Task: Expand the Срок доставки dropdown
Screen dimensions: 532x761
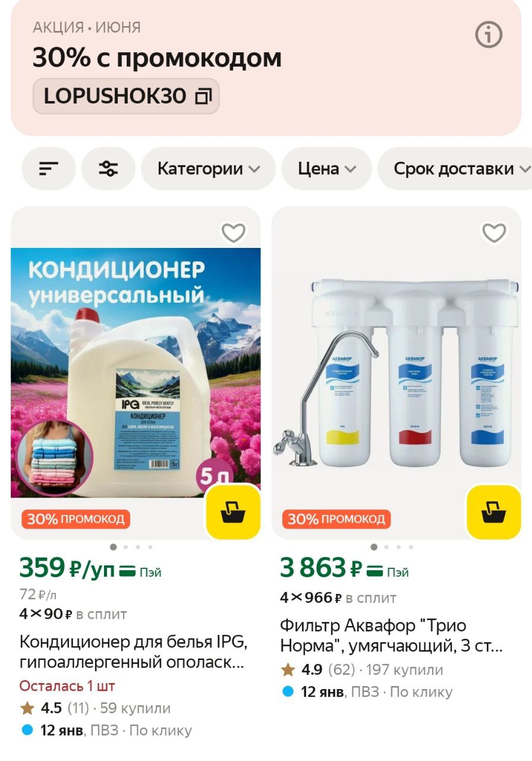Action: 455,169
